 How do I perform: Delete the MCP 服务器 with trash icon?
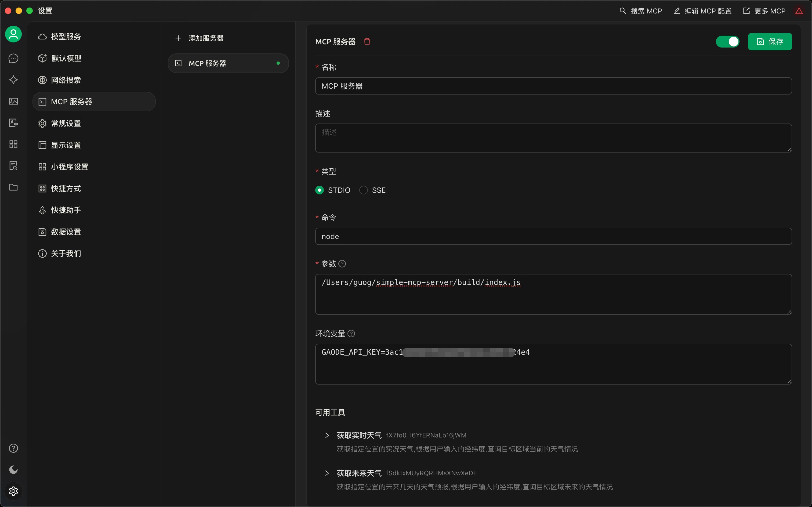(367, 42)
